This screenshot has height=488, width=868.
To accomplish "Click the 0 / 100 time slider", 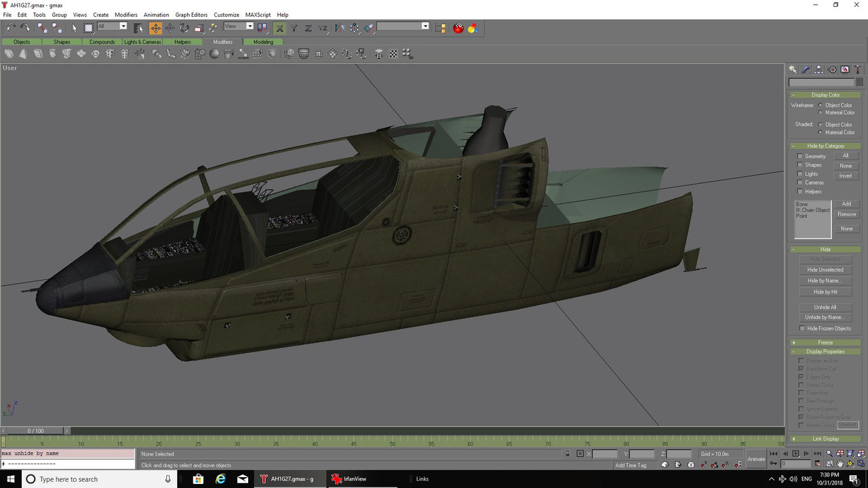I will click(x=35, y=430).
